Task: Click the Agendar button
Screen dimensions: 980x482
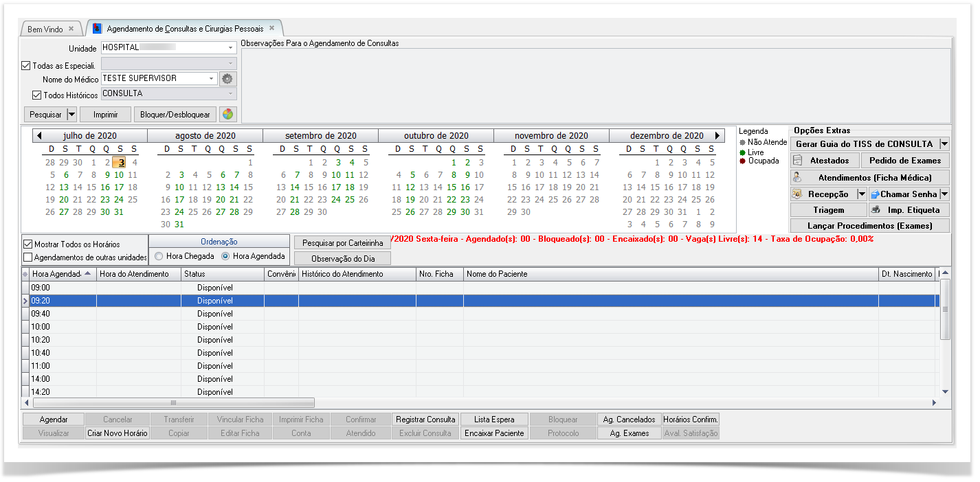Action: pyautogui.click(x=54, y=420)
